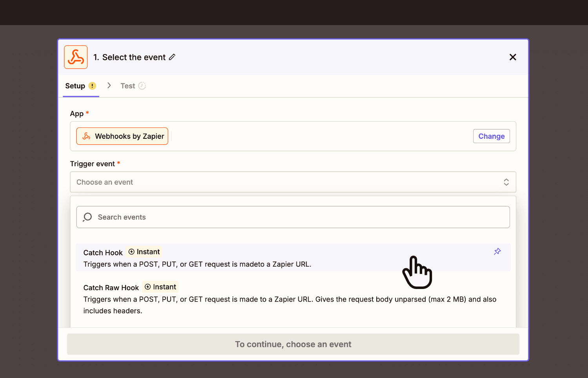Select the Webhooks by Zapier app chip

[x=122, y=136]
